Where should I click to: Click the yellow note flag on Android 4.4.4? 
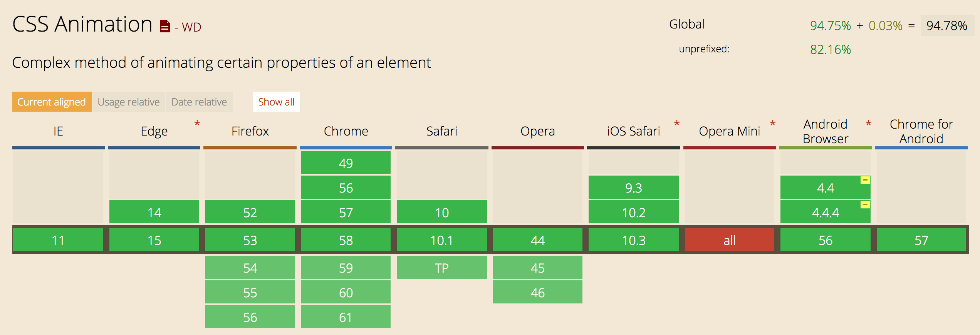[865, 204]
